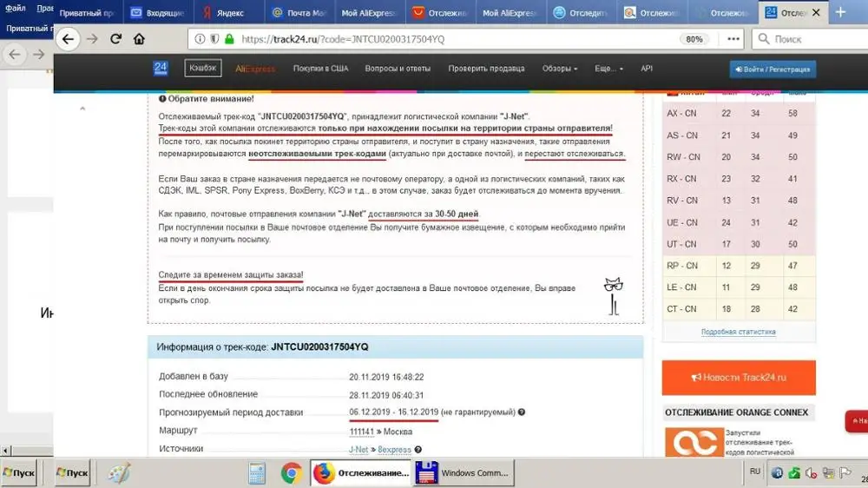
Task: Click the Orange Connex logo thumbnail
Action: [694, 442]
